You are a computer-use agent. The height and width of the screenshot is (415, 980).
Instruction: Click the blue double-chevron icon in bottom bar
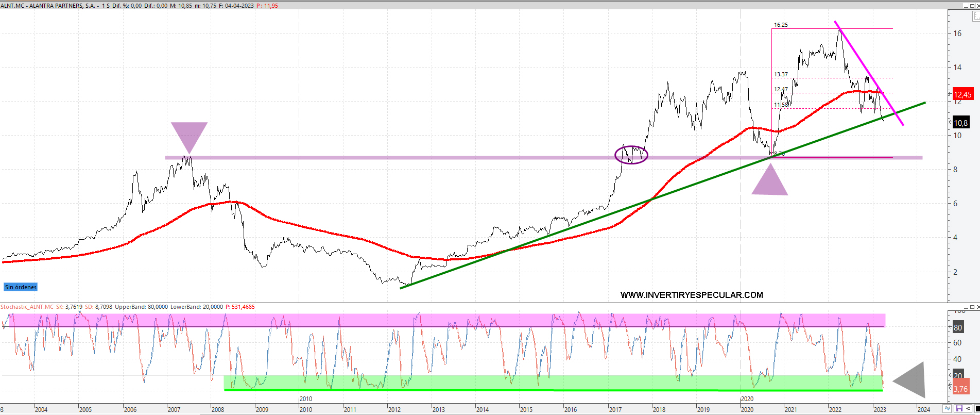pyautogui.click(x=948, y=409)
